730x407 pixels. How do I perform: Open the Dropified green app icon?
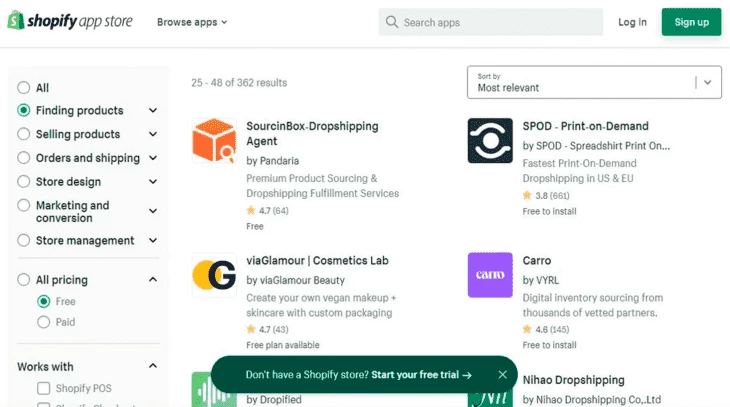pos(202,389)
